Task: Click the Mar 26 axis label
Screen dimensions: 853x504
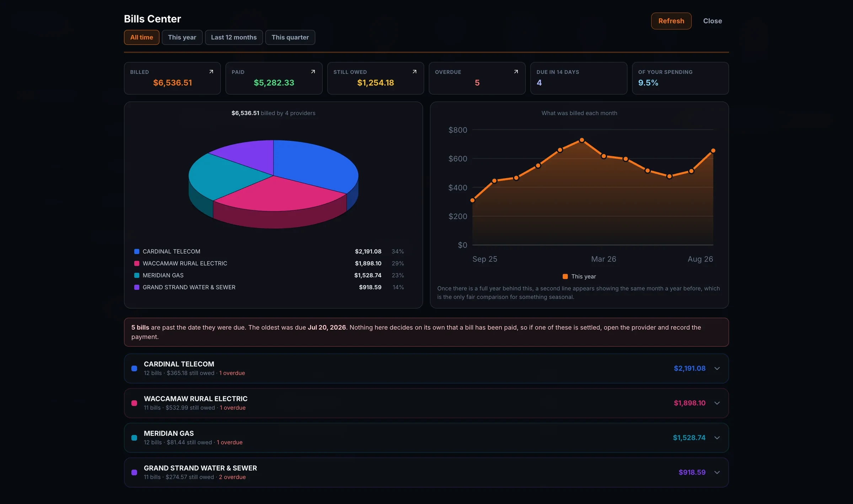Action: pos(603,259)
